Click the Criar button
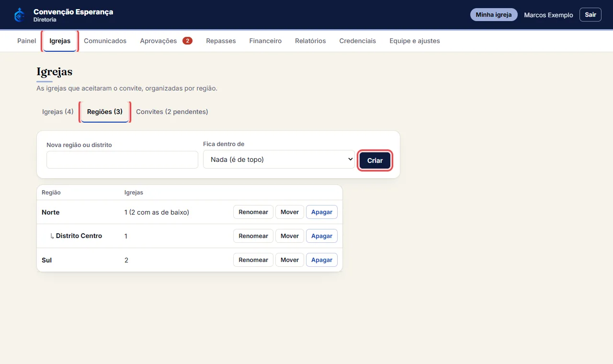Image resolution: width=613 pixels, height=364 pixels. 375,160
